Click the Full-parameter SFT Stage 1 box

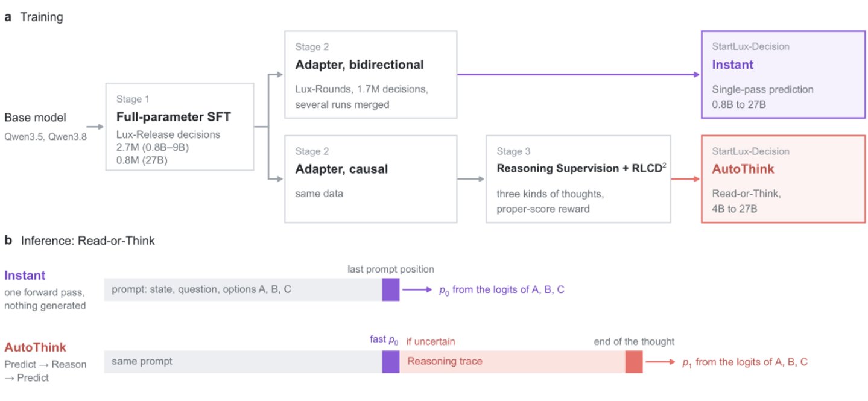[x=180, y=127]
